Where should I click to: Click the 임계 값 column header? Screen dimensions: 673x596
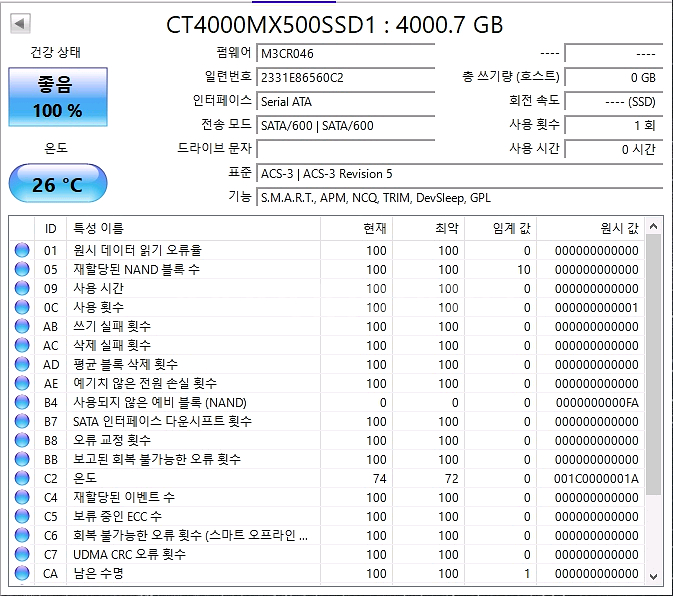(500, 228)
